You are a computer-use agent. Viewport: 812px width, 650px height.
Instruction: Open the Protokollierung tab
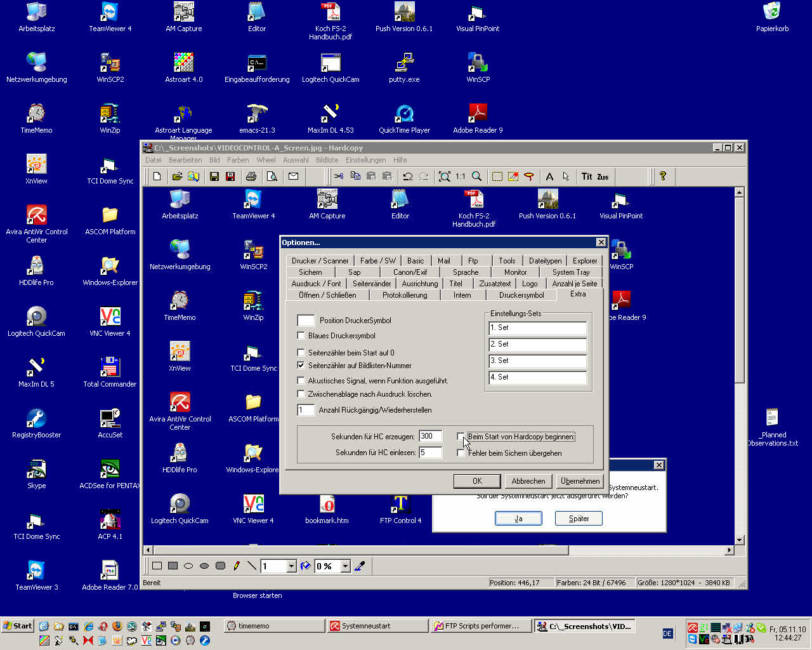coord(405,295)
